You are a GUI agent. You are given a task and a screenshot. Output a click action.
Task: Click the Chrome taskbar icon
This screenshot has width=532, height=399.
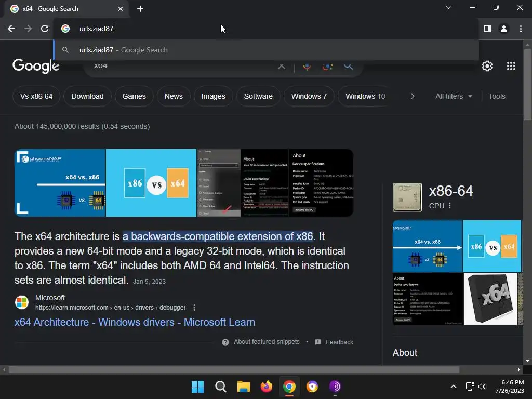click(x=289, y=387)
